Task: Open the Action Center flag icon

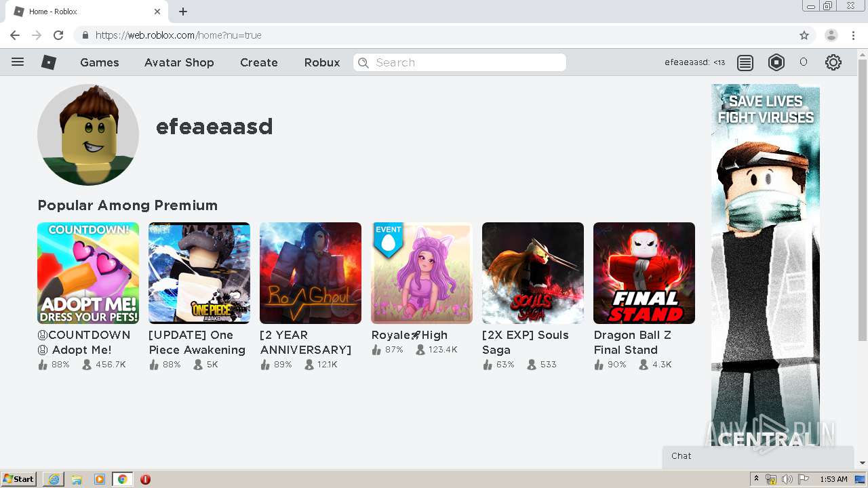Action: (803, 479)
